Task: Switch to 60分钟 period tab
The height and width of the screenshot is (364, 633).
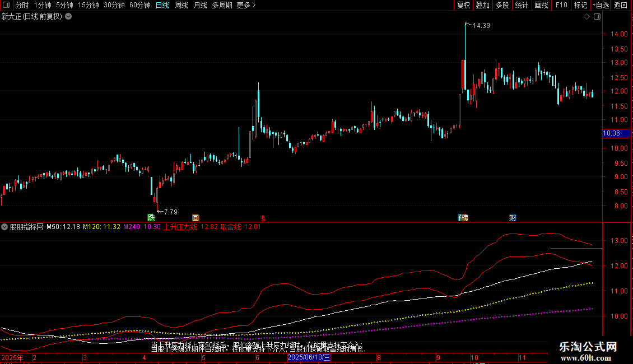Action: [139, 5]
